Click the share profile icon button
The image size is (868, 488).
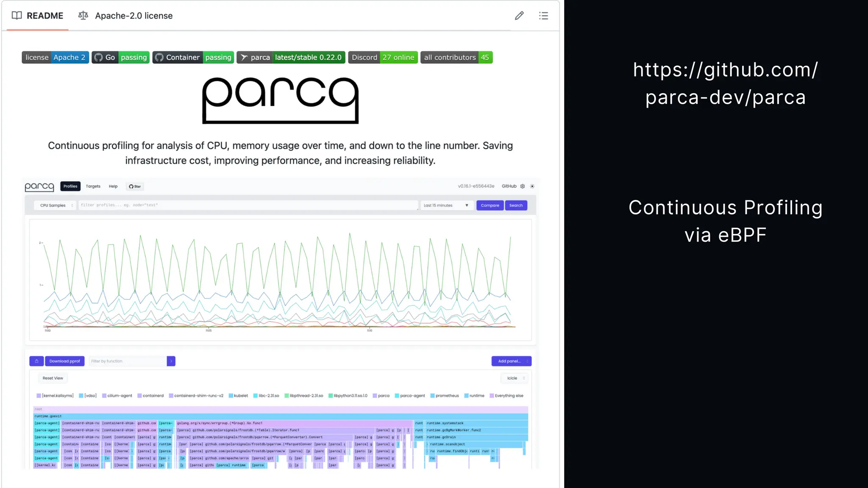point(36,361)
